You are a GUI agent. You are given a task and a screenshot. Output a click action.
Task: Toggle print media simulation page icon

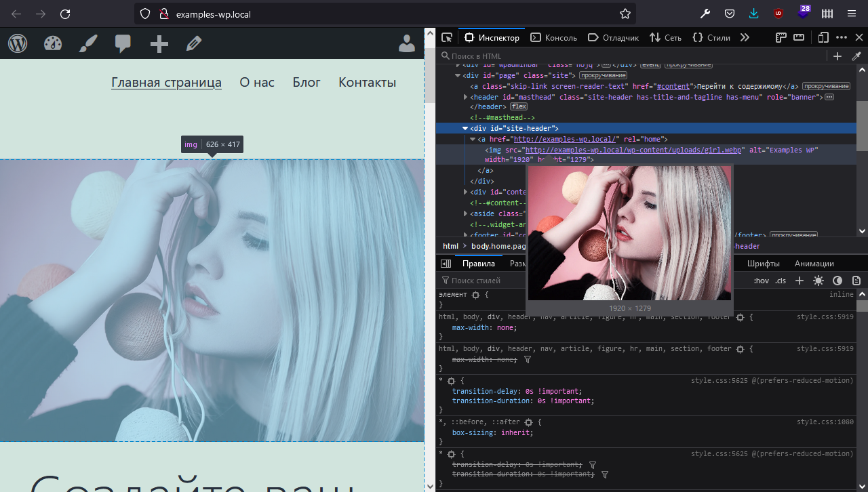coord(856,281)
